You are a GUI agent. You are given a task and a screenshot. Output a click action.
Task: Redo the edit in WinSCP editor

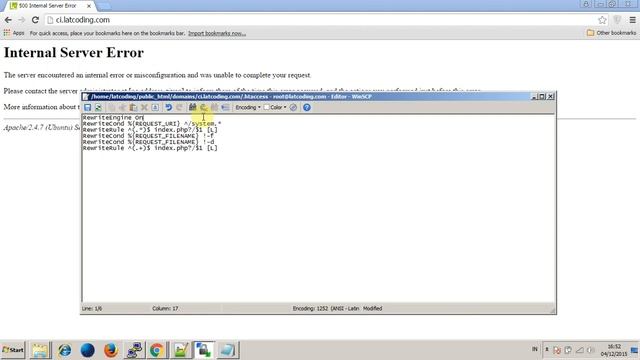179,107
